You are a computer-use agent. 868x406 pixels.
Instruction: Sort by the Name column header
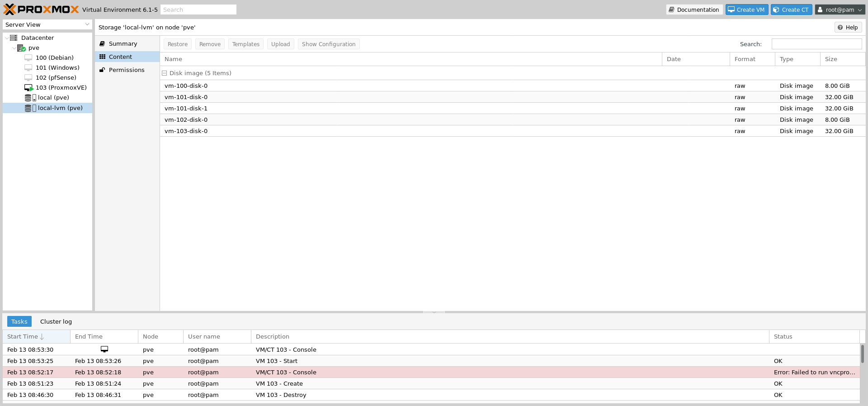[411, 59]
